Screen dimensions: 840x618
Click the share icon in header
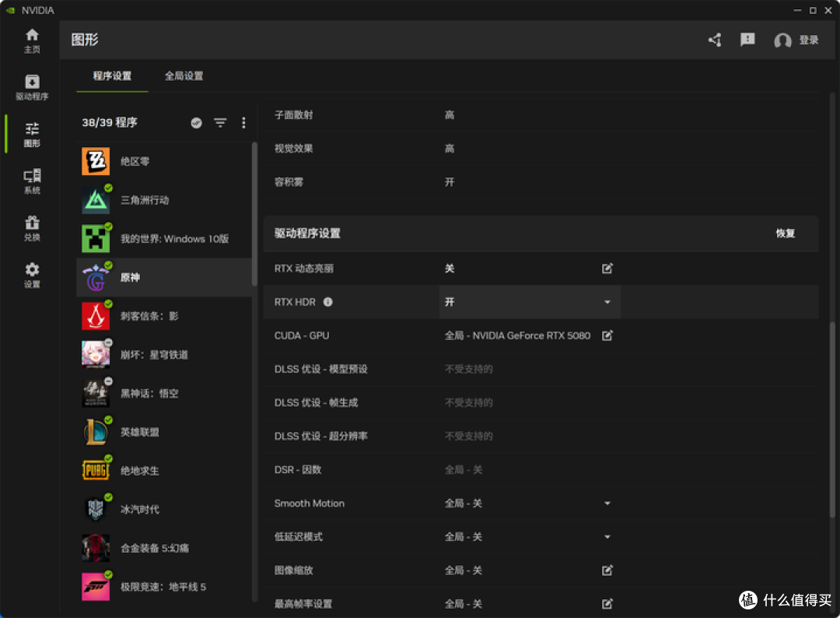tap(715, 40)
